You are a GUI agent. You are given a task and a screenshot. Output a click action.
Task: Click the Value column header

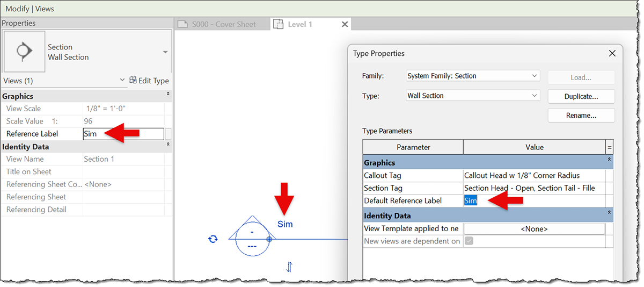[x=535, y=147]
